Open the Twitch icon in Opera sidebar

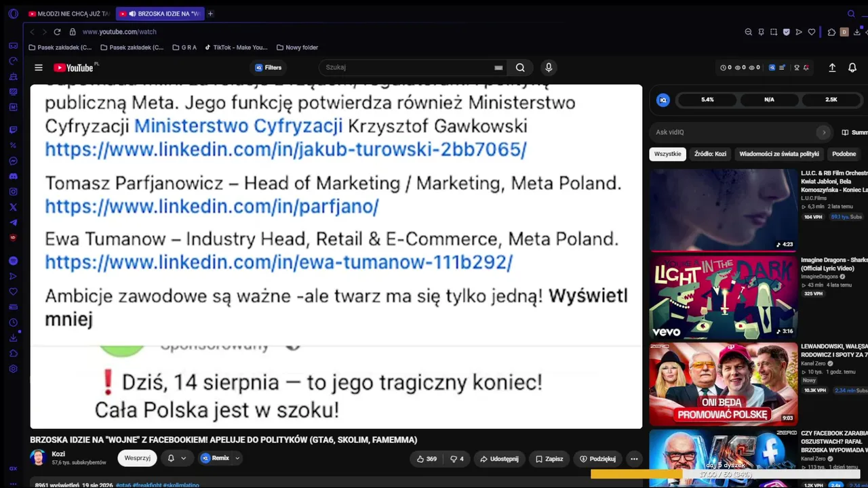[13, 129]
